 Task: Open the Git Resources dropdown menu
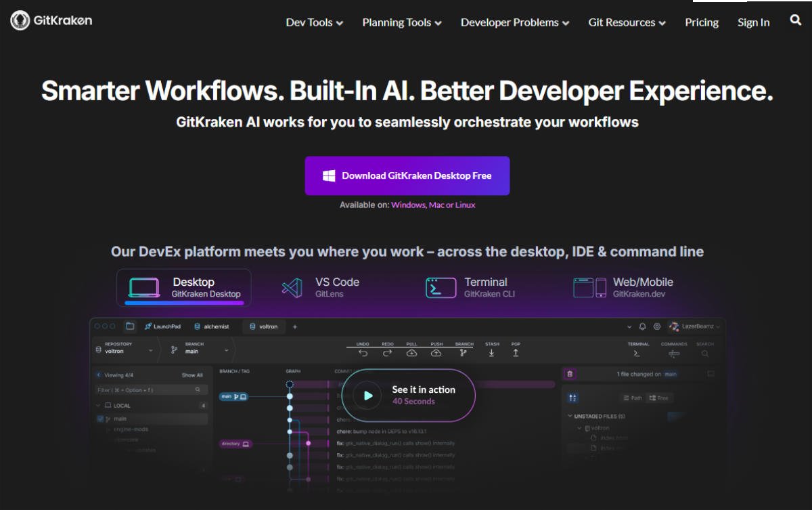pyautogui.click(x=627, y=22)
